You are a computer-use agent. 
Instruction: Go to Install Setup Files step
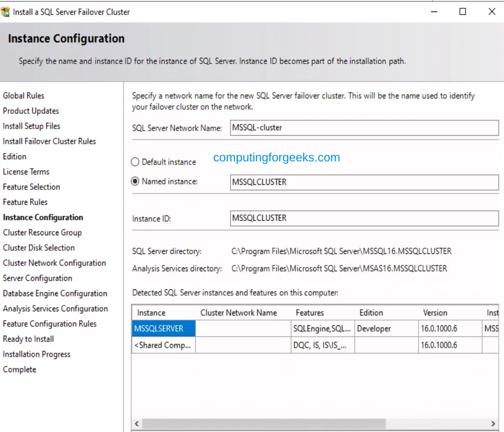tap(32, 126)
